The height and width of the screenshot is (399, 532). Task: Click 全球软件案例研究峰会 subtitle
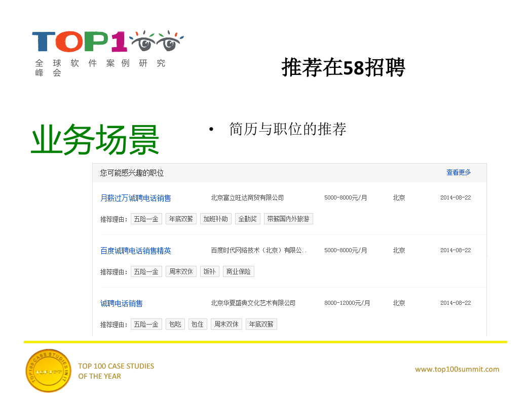click(x=100, y=68)
